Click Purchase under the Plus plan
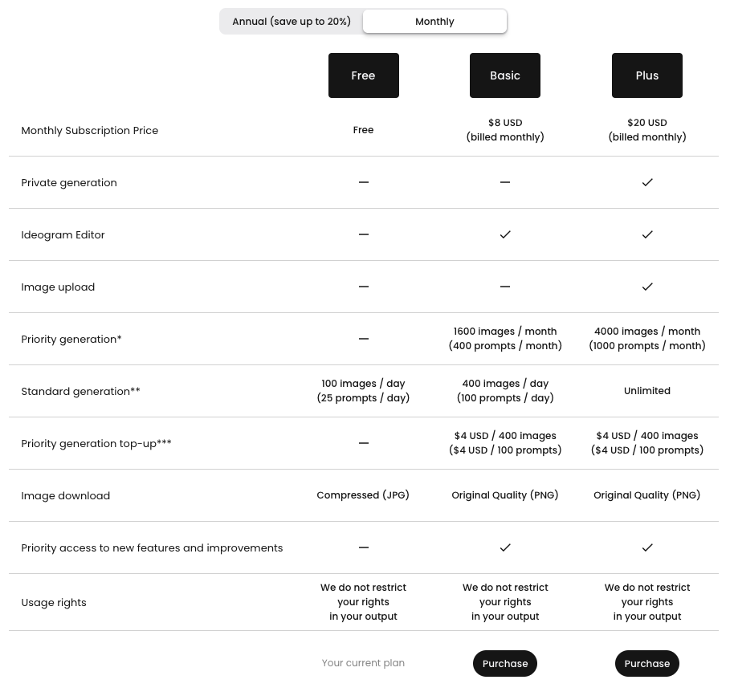This screenshot has width=730, height=700. point(647,663)
